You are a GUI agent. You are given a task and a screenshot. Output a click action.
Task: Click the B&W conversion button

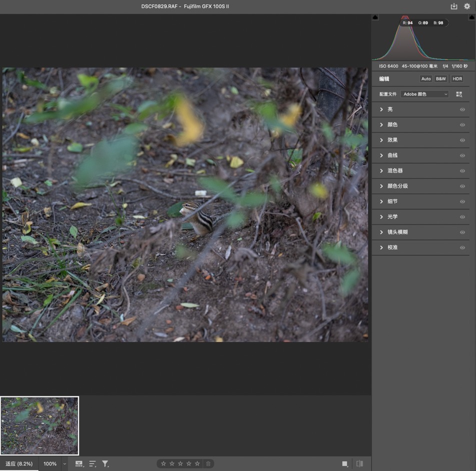440,79
